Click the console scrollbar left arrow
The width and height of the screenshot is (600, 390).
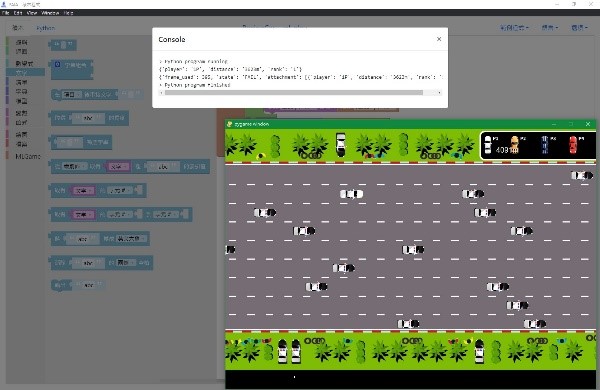(x=161, y=93)
